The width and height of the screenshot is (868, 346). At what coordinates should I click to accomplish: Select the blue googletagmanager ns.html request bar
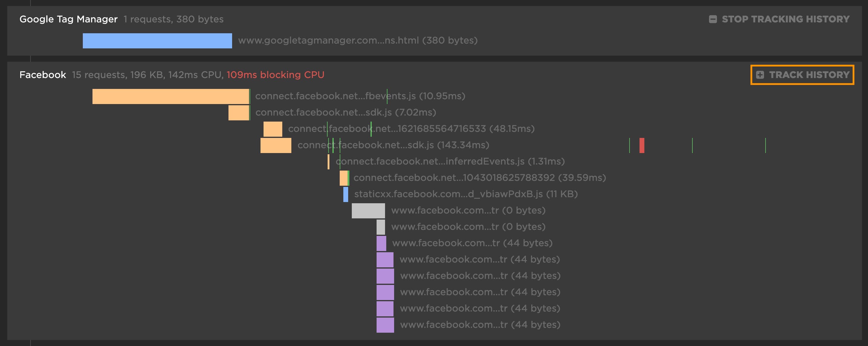(x=157, y=41)
